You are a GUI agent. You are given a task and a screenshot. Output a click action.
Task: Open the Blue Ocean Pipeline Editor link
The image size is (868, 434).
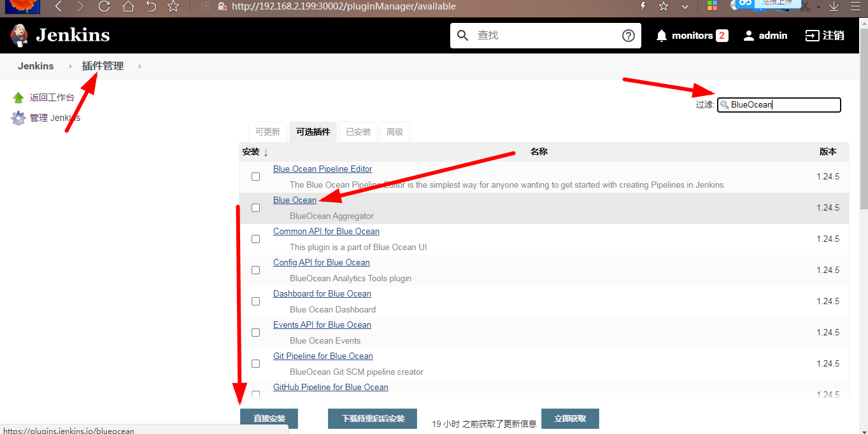[322, 169]
